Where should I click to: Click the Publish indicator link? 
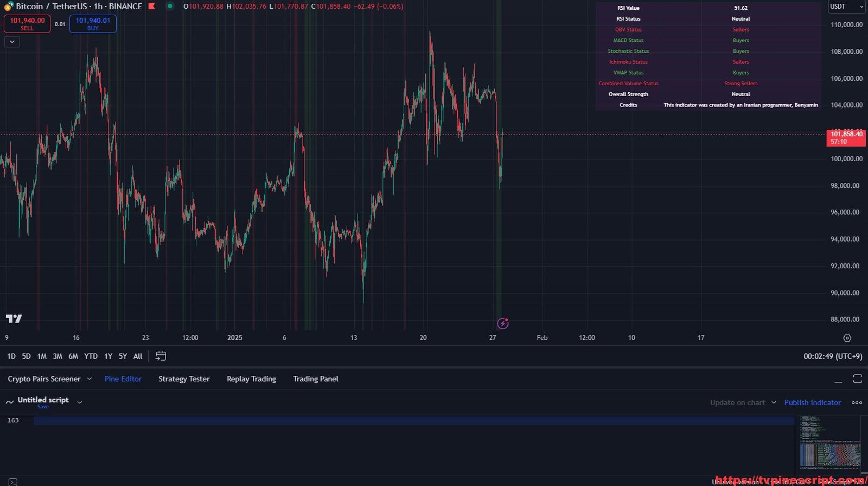[812, 402]
